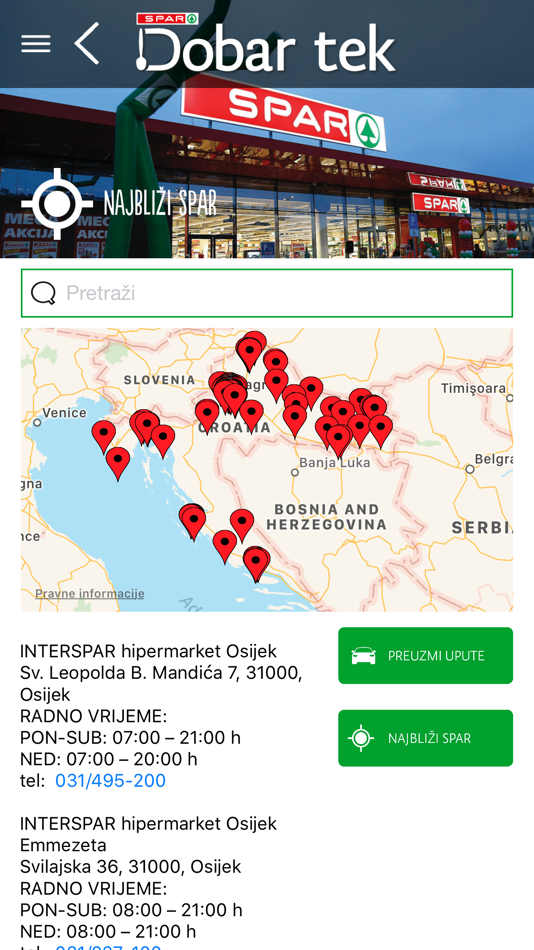Select the southernmost map pin on the coast
This screenshot has height=950, width=534.
[256, 563]
